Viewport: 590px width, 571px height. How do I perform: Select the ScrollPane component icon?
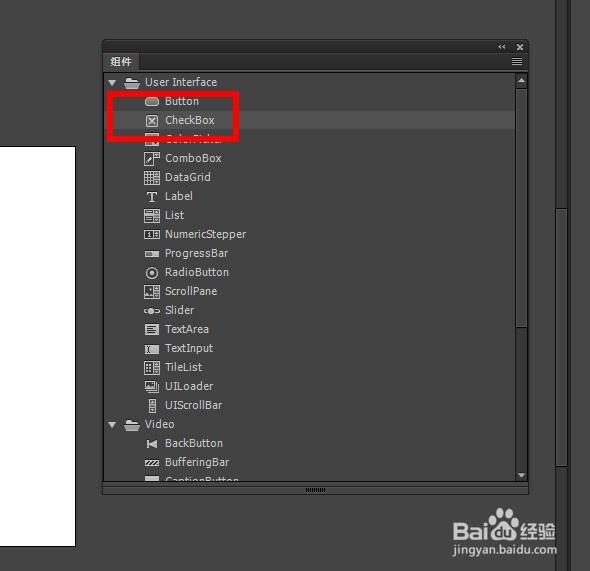[152, 292]
